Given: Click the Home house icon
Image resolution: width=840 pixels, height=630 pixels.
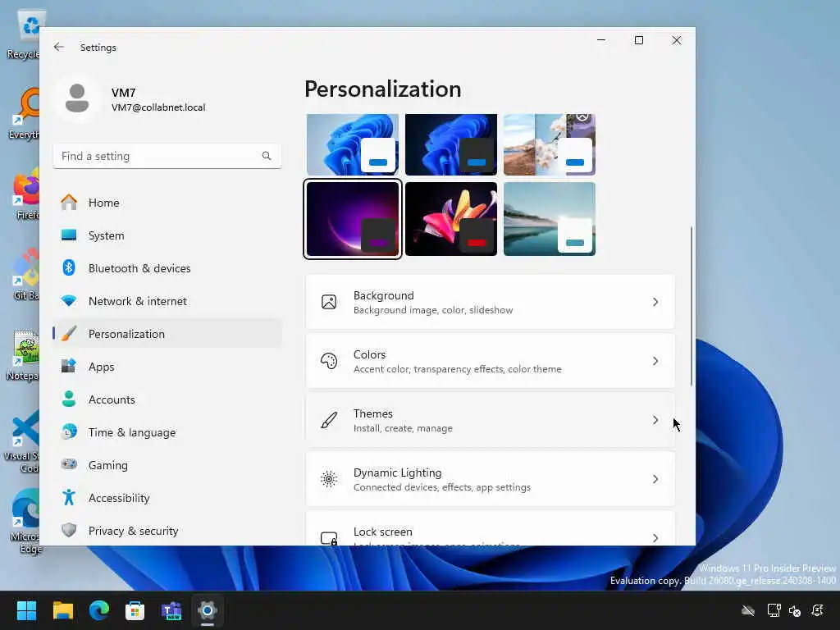Looking at the screenshot, I should coord(69,203).
